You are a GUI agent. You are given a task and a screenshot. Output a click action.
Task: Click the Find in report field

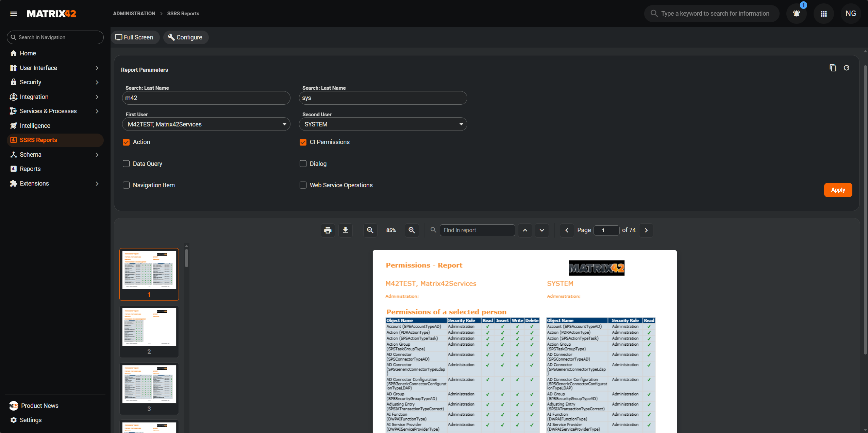coord(477,230)
